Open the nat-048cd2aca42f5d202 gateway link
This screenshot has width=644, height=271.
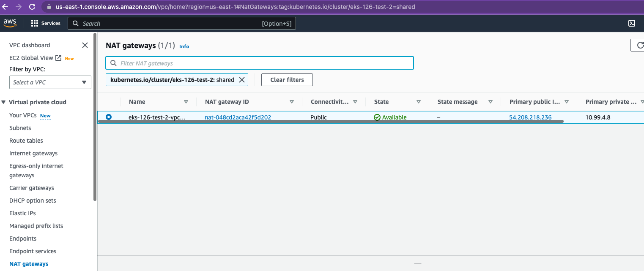[x=238, y=117]
